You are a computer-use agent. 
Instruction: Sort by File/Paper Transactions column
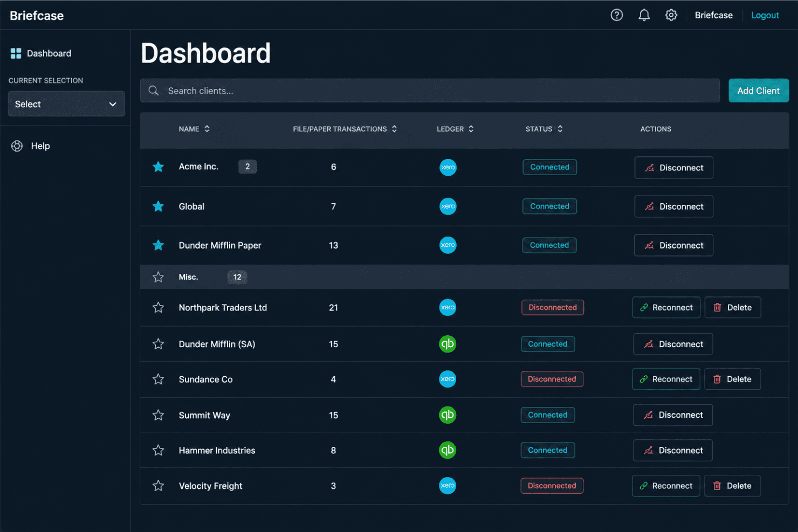pyautogui.click(x=345, y=129)
